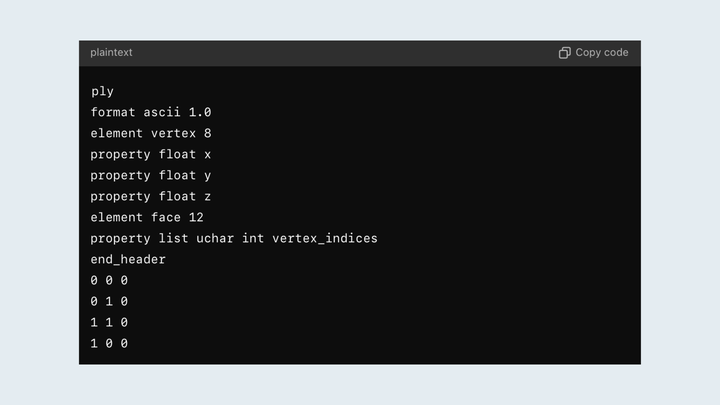Click on 'property float z' line
Screen dimensions: 720x405
click(150, 197)
